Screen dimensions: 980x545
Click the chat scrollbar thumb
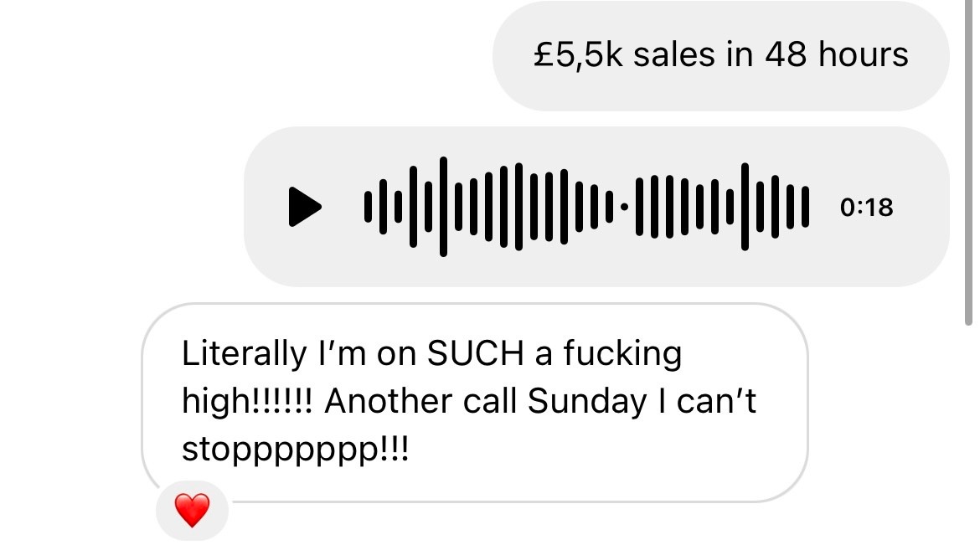968,167
